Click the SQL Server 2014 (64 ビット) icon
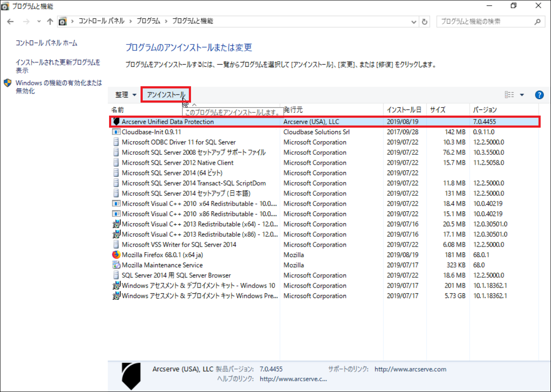Viewport: 551px width, 392px height. click(x=116, y=173)
